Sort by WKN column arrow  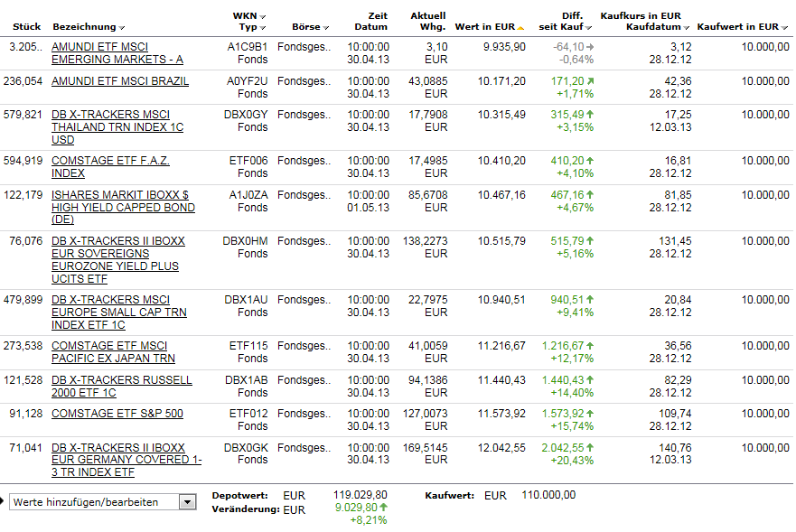point(262,17)
